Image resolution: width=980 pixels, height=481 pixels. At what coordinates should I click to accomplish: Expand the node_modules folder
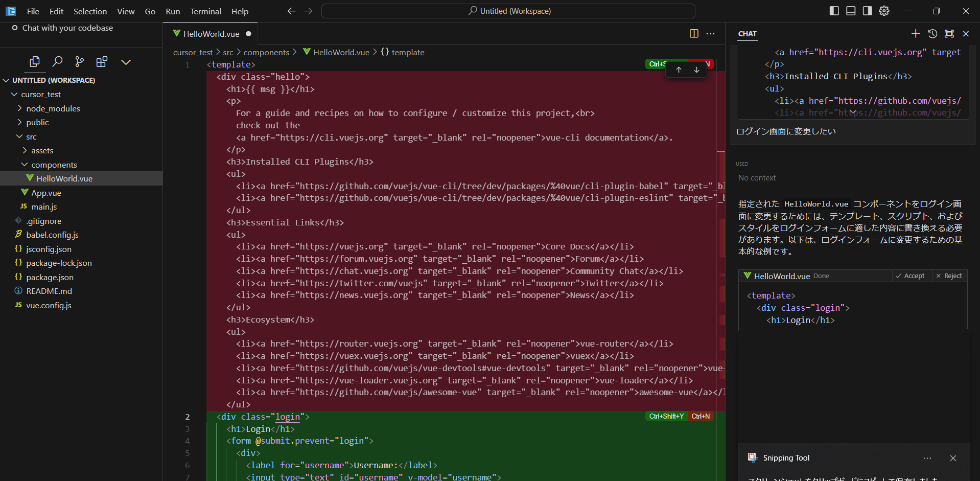(19, 108)
